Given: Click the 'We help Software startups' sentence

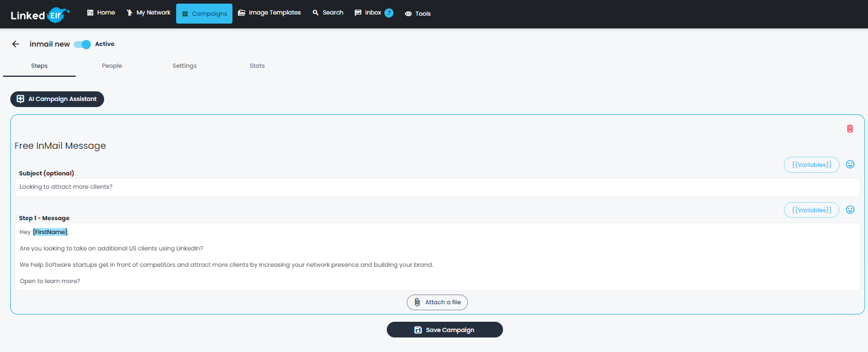Looking at the screenshot, I should (226, 265).
